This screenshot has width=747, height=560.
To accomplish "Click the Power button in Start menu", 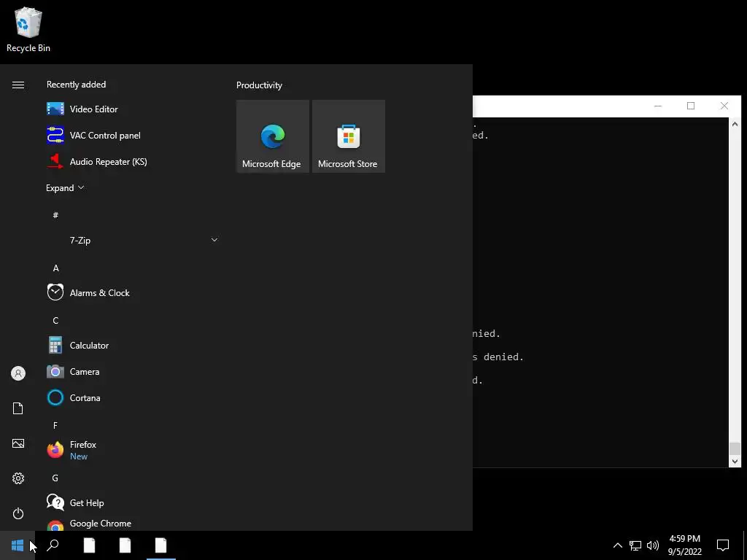I will 18,513.
